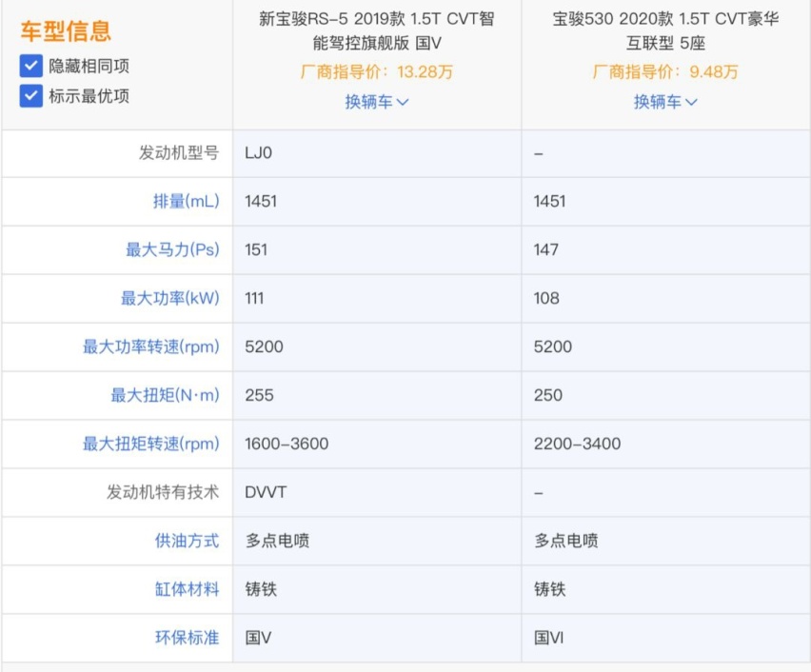Click the 缸体材料 parameter link
Viewport: 811px width, 672px height.
[188, 589]
